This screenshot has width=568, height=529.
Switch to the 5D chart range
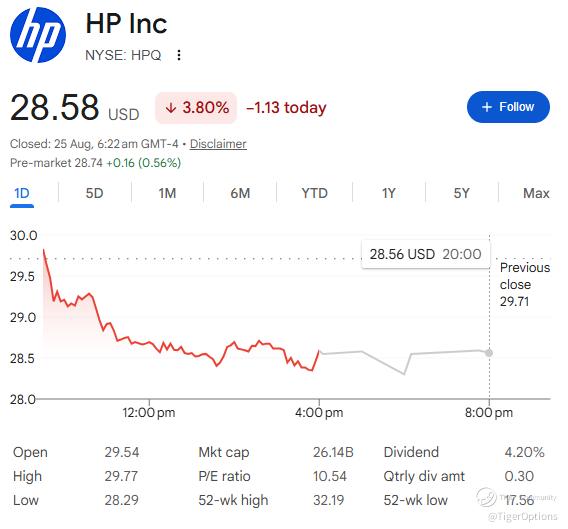95,193
